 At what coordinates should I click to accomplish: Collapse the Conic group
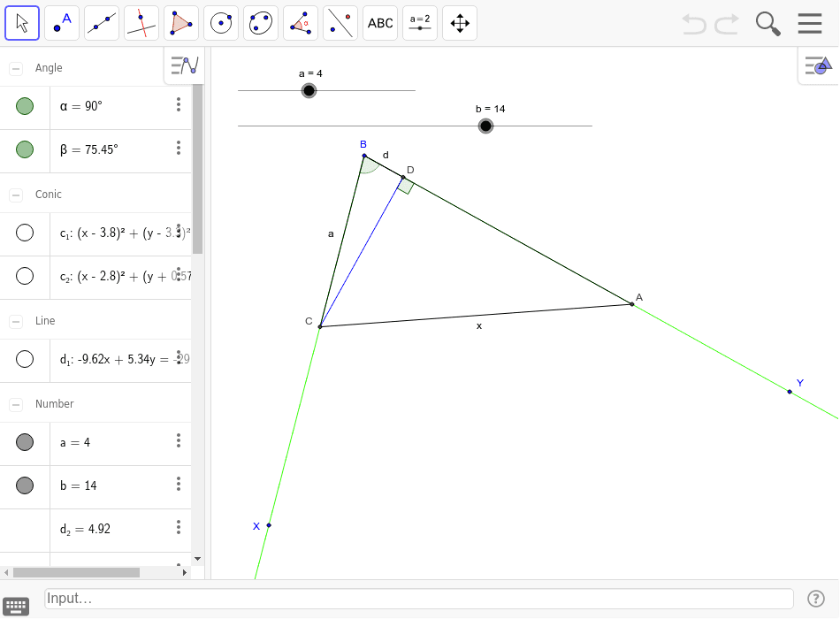16,195
